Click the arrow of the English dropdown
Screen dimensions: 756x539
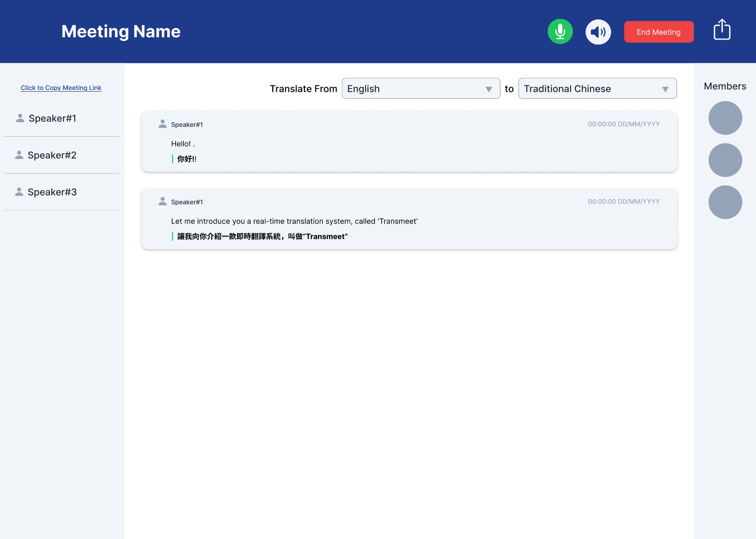point(489,89)
